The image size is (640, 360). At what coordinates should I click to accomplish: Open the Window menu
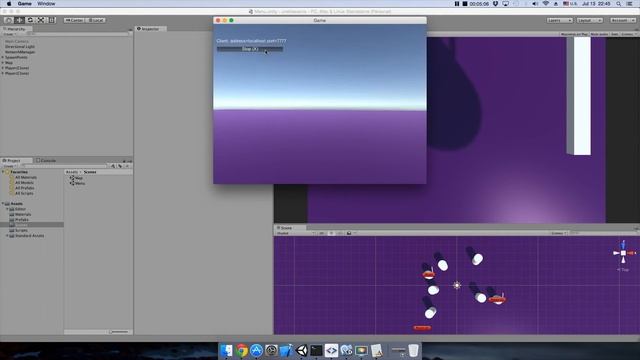[x=46, y=4]
